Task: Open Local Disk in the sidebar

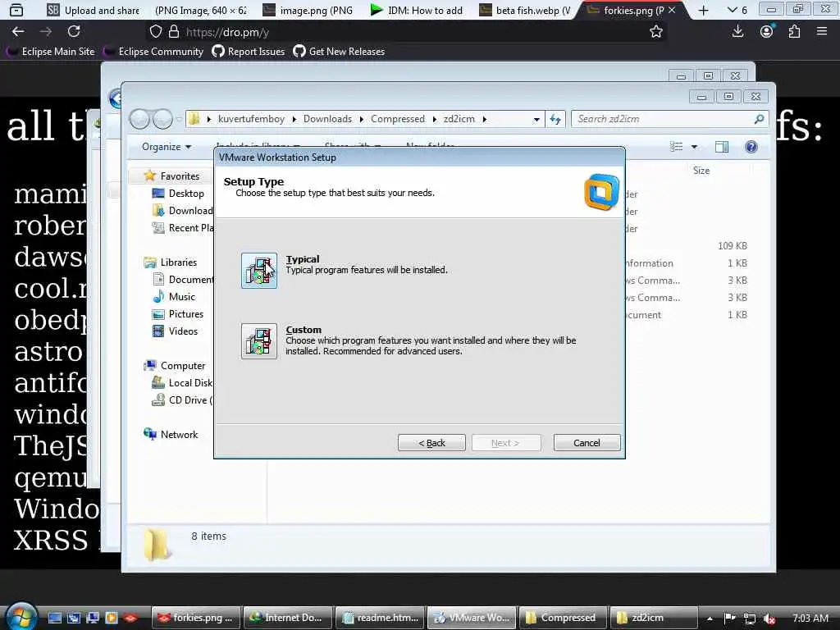Action: (183, 383)
